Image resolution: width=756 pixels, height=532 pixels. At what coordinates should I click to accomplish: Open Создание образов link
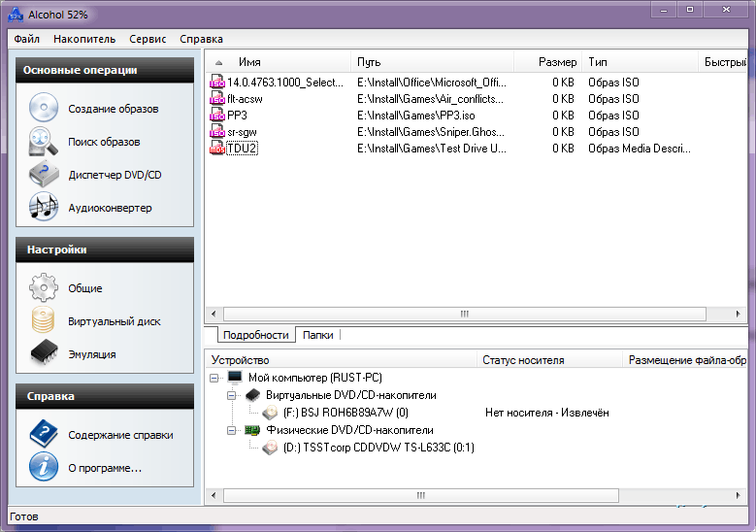pos(114,109)
